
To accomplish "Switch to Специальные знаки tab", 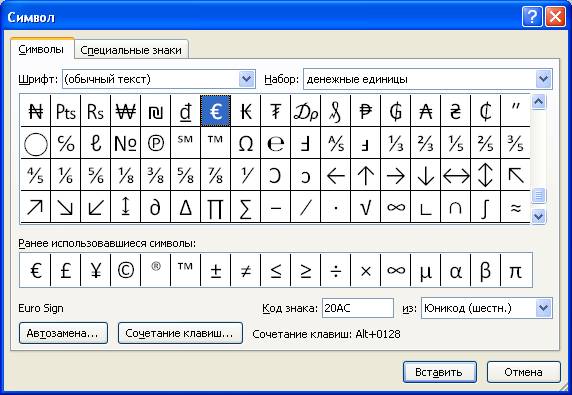I will [131, 50].
